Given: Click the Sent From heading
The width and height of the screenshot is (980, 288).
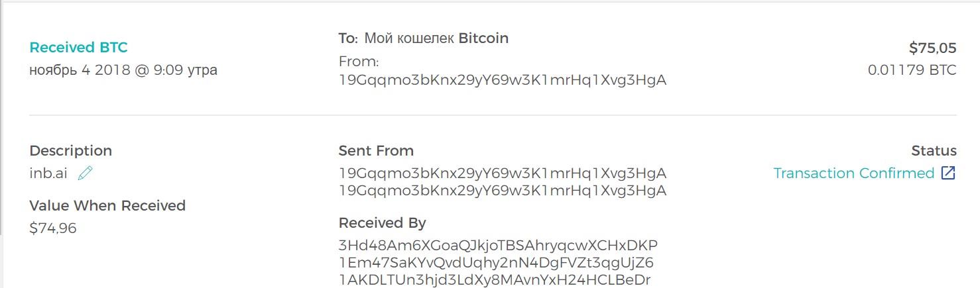Looking at the screenshot, I should (x=376, y=151).
